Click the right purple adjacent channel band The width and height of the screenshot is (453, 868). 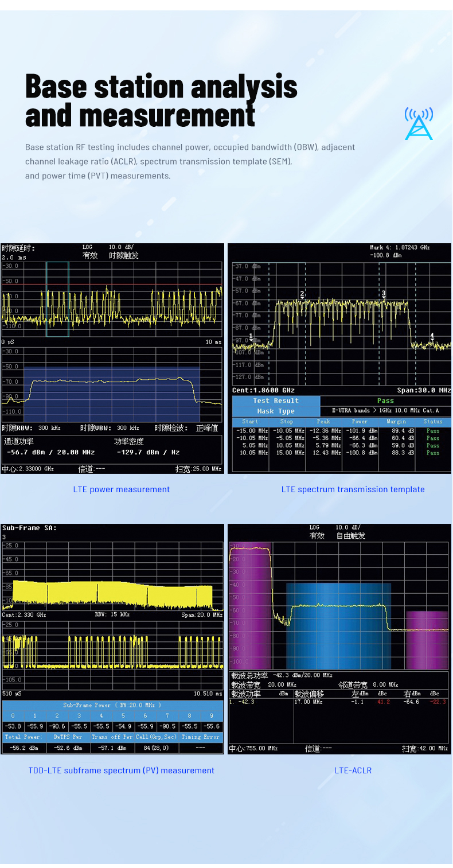pyautogui.click(x=427, y=640)
